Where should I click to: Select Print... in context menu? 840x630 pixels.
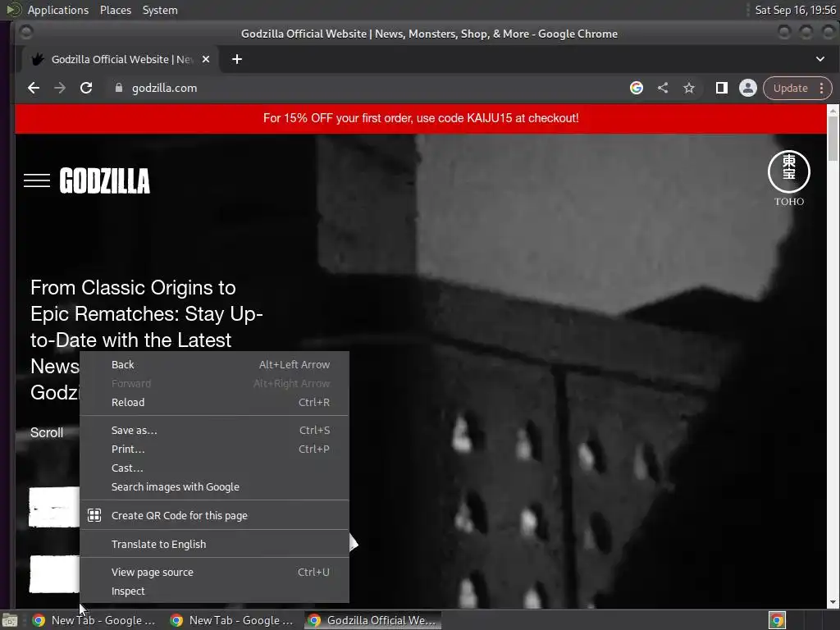point(214,449)
